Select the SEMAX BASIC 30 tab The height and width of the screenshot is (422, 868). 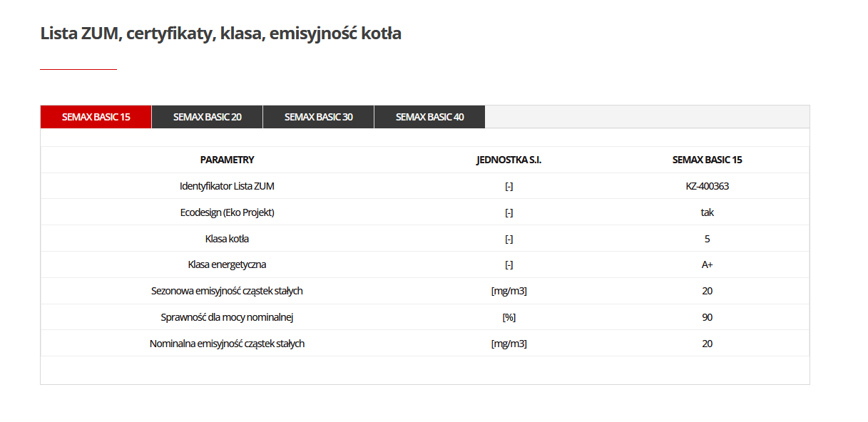pyautogui.click(x=318, y=117)
